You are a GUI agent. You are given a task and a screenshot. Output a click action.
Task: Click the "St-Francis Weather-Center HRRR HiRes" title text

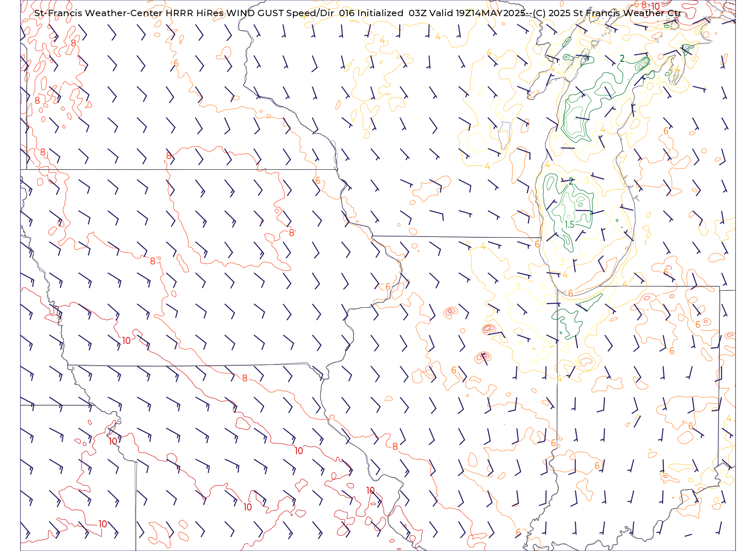point(129,13)
